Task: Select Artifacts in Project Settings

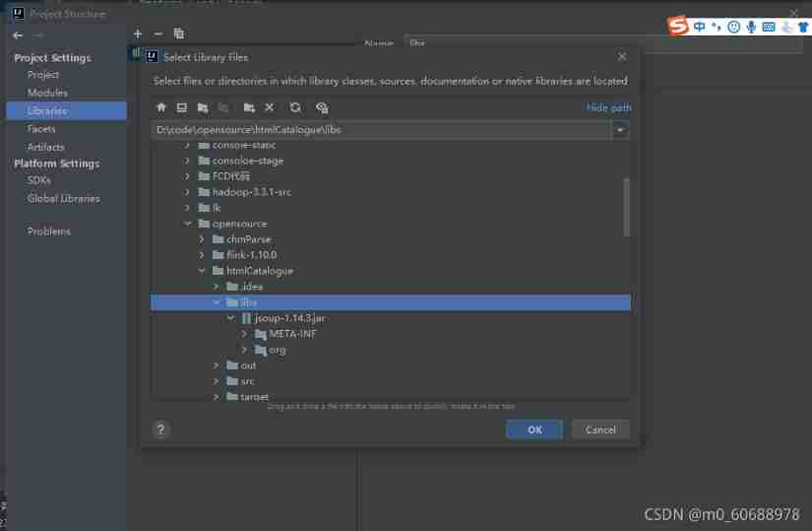Action: [45, 147]
